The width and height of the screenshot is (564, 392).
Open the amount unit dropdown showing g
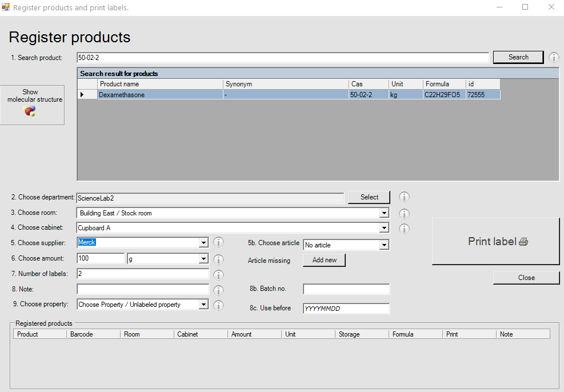pyautogui.click(x=203, y=259)
